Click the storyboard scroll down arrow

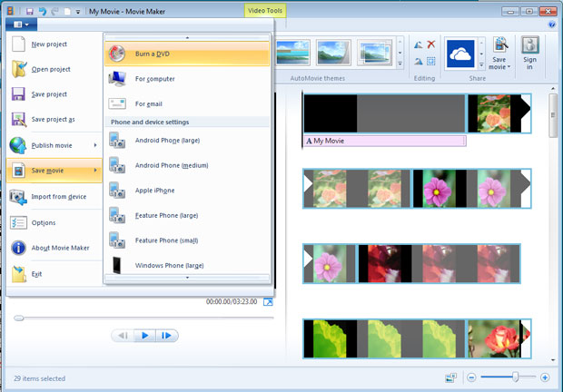(553, 360)
